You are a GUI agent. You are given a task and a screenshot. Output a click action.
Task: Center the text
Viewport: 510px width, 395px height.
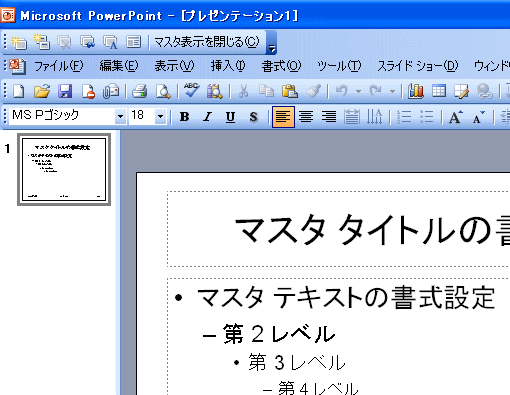point(306,117)
